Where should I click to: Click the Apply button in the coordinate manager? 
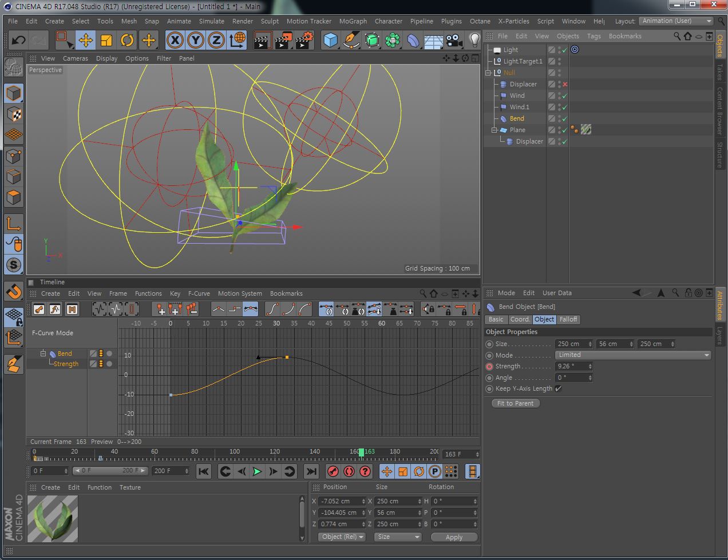pyautogui.click(x=454, y=537)
